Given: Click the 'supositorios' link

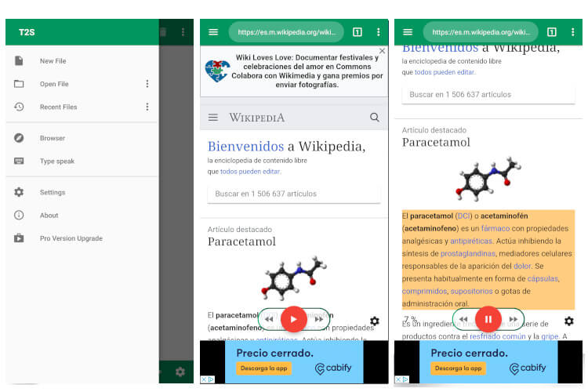Looking at the screenshot, I should pos(471,291).
